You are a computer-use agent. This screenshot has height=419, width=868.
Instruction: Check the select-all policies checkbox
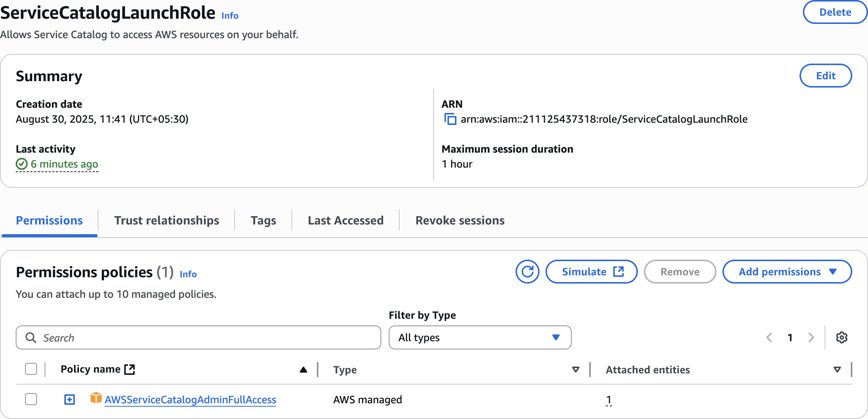(31, 369)
